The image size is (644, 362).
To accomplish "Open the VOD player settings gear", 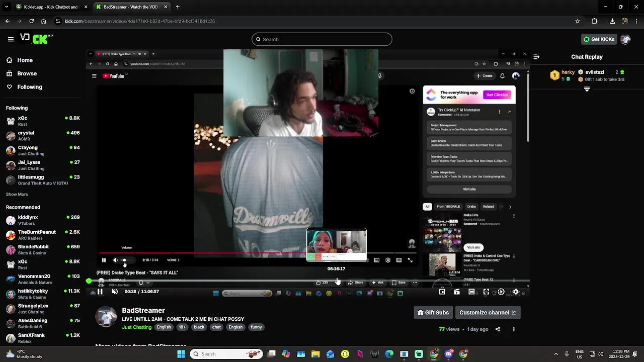I will click(516, 292).
